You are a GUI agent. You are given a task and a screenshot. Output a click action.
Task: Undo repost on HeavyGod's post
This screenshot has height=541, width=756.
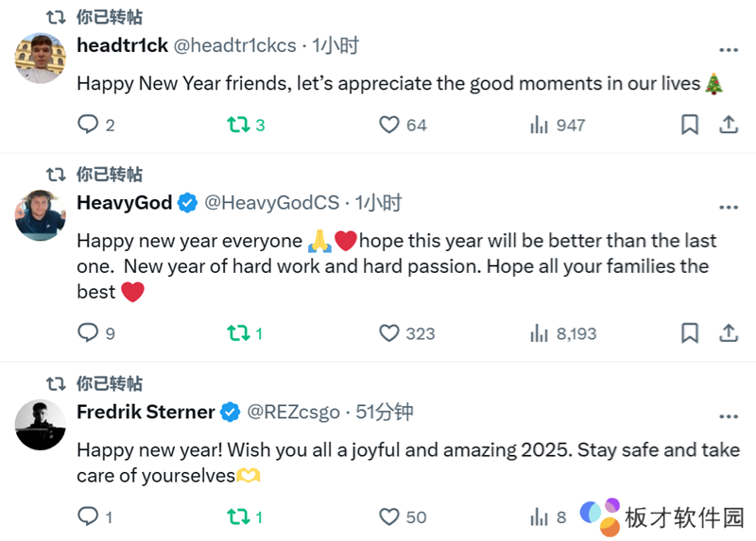pos(237,332)
